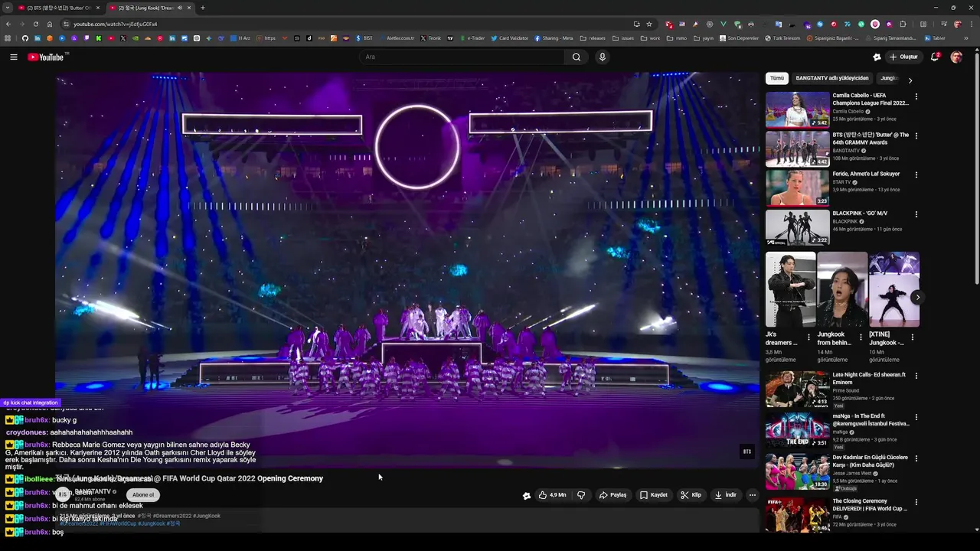Viewport: 980px width, 551px height.
Task: Open Chrome three-dot menu
Action: 971,24
